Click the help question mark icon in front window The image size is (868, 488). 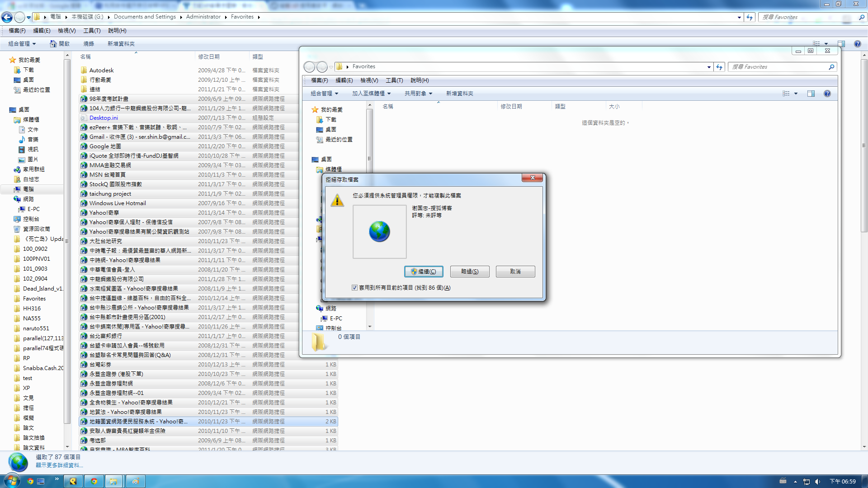coord(827,94)
